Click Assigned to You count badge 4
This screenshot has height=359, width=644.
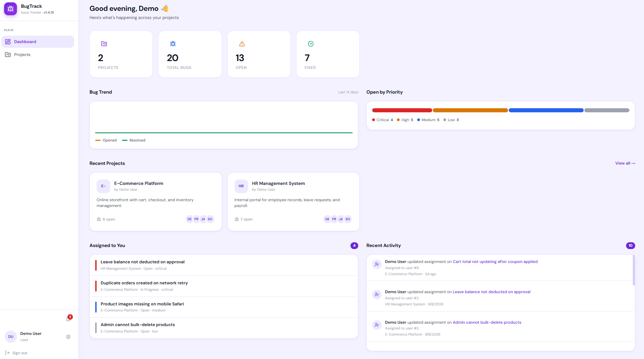[x=354, y=246]
